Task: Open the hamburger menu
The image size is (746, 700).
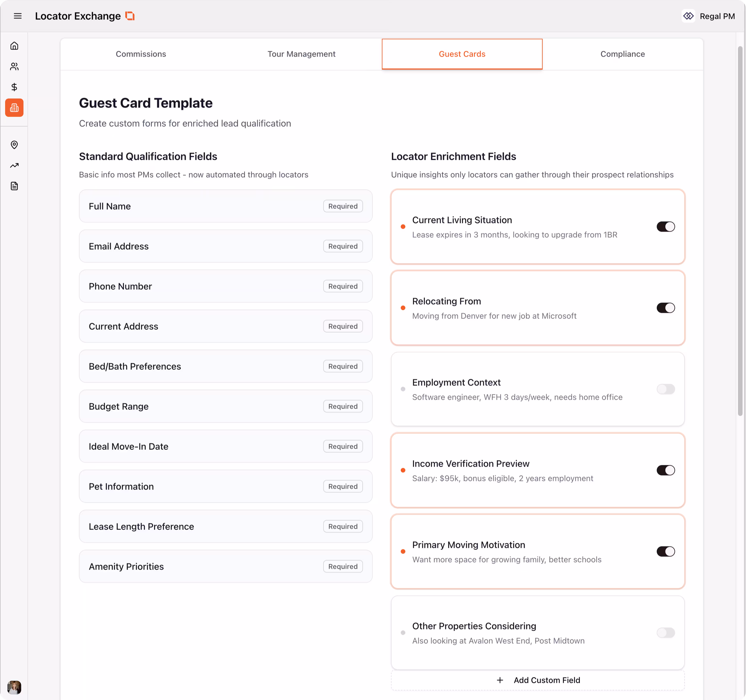Action: click(18, 16)
